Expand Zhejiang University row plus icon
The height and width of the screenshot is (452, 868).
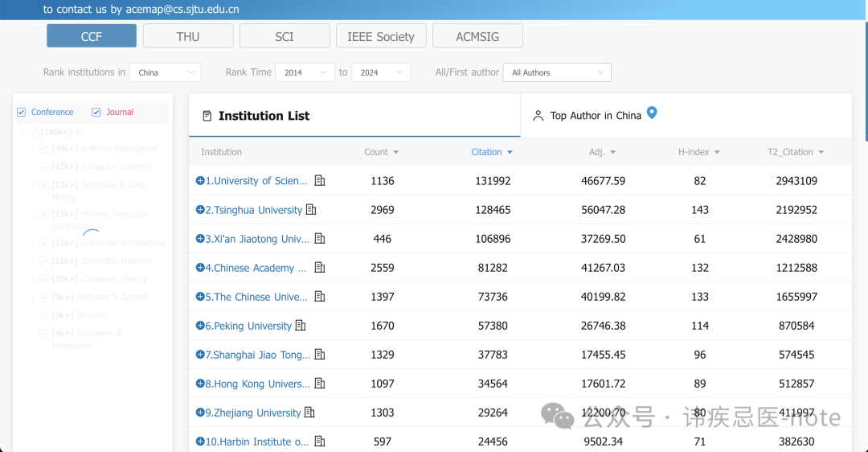(200, 412)
